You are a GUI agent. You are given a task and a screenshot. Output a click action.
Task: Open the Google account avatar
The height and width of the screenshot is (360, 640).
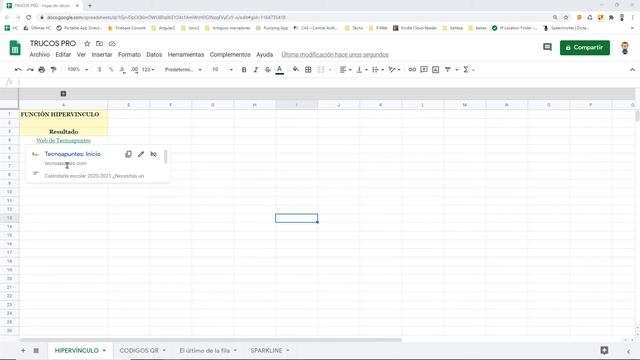click(625, 48)
